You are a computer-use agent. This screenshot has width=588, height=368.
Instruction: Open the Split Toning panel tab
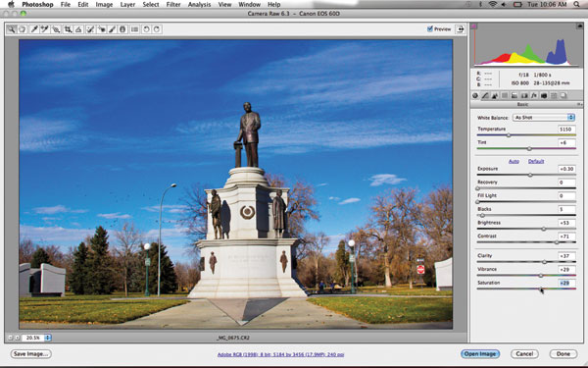click(x=514, y=95)
